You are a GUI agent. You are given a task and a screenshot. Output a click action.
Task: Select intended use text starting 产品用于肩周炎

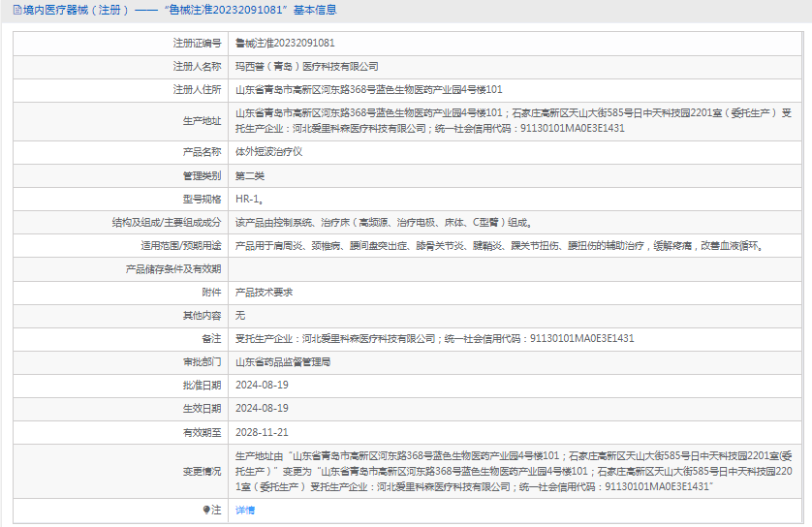click(500, 246)
